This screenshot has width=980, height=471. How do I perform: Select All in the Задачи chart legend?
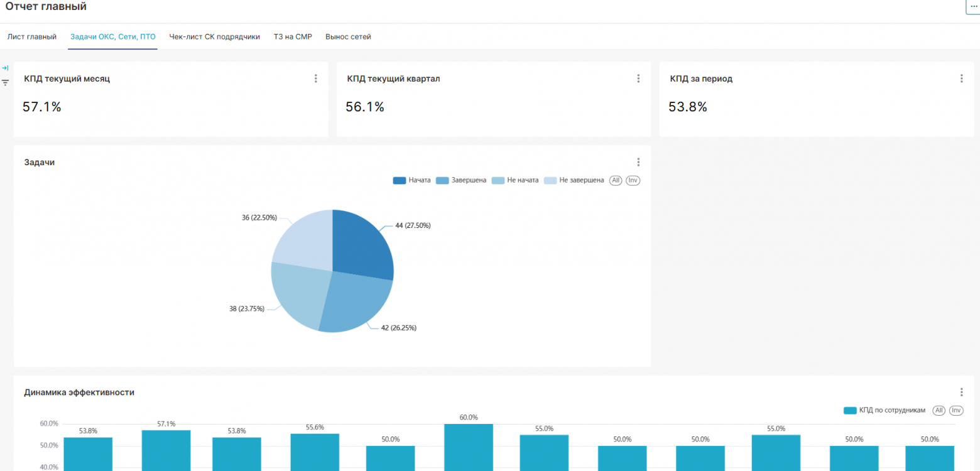point(616,180)
